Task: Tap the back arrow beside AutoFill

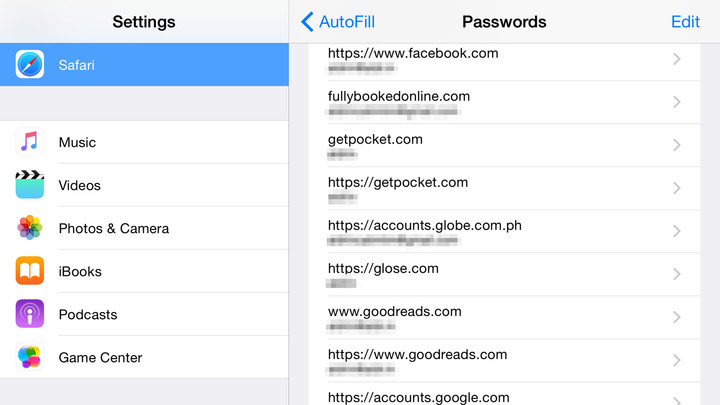Action: click(x=307, y=22)
